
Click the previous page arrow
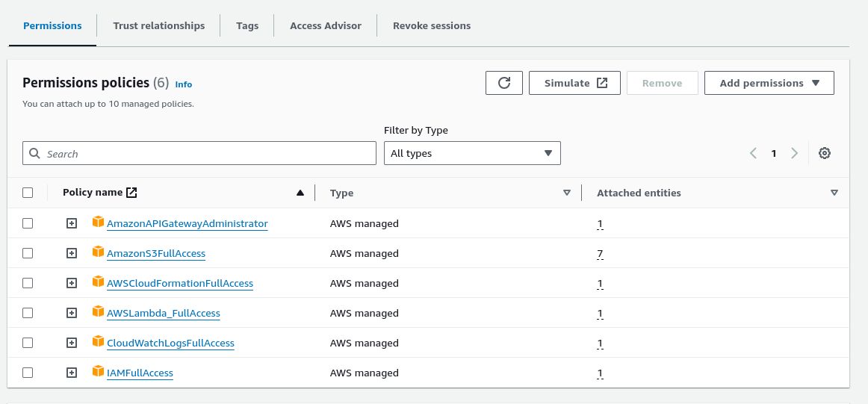(753, 153)
